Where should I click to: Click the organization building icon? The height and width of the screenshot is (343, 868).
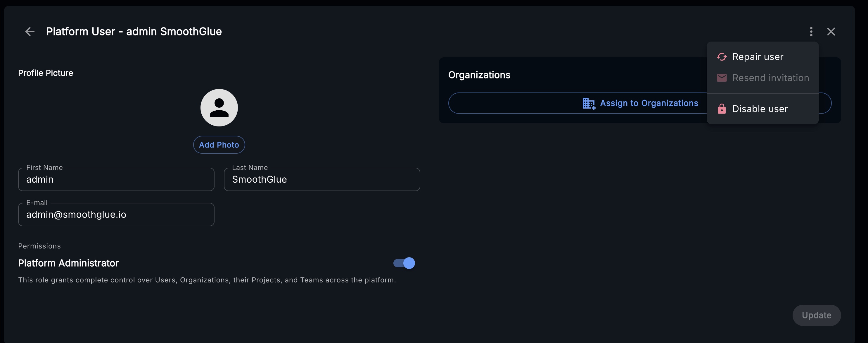(x=588, y=104)
